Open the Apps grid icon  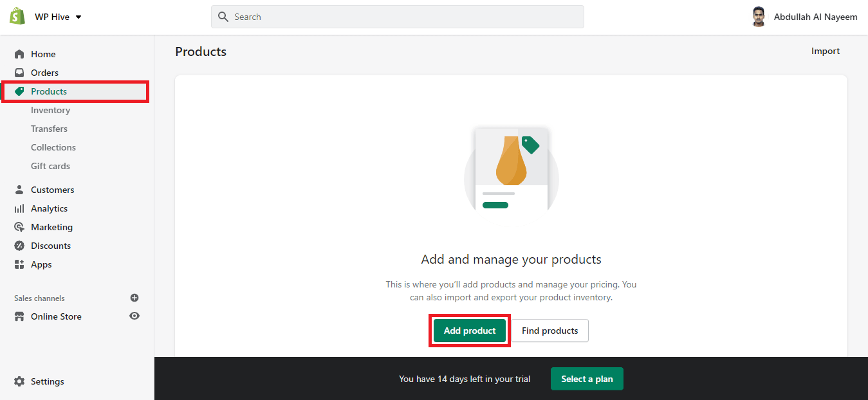pyautogui.click(x=19, y=264)
